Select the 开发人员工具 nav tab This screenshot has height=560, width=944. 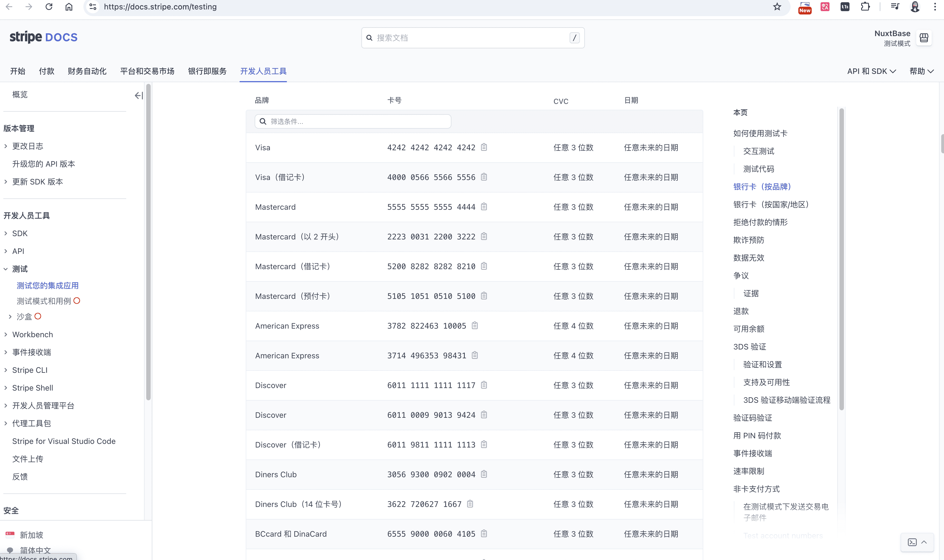coord(263,71)
